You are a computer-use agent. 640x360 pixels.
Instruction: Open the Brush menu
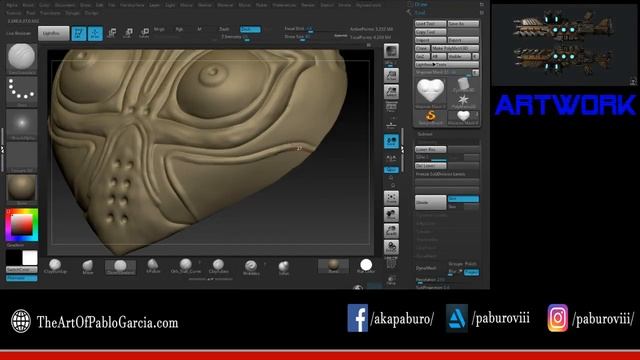tap(28, 5)
